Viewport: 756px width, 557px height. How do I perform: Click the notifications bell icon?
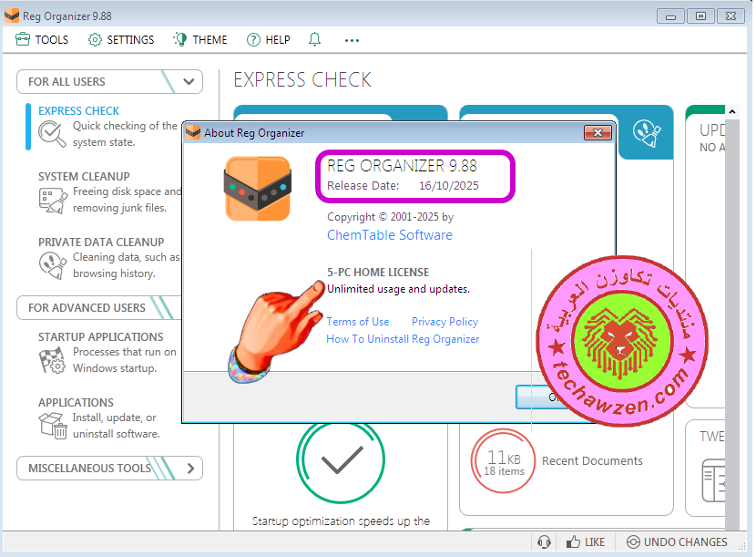click(314, 39)
